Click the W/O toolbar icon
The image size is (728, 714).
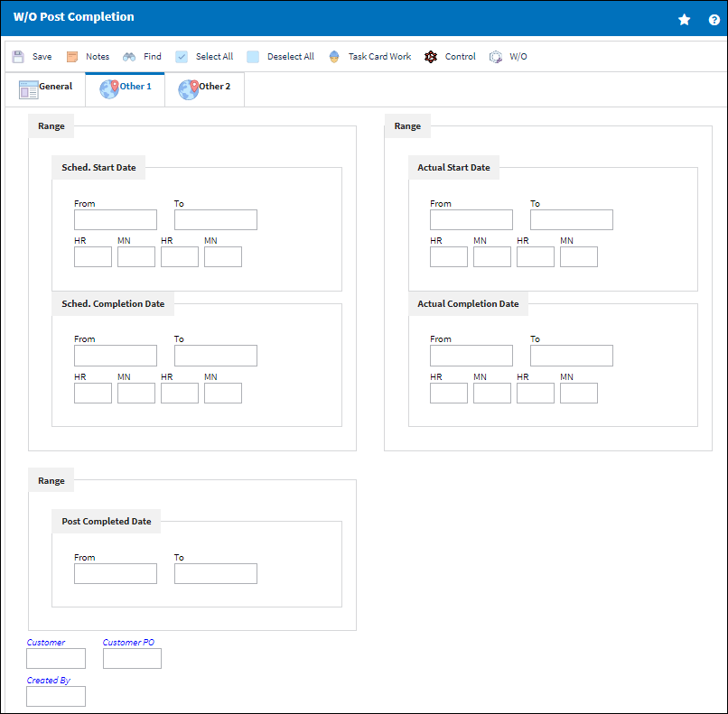pyautogui.click(x=496, y=57)
